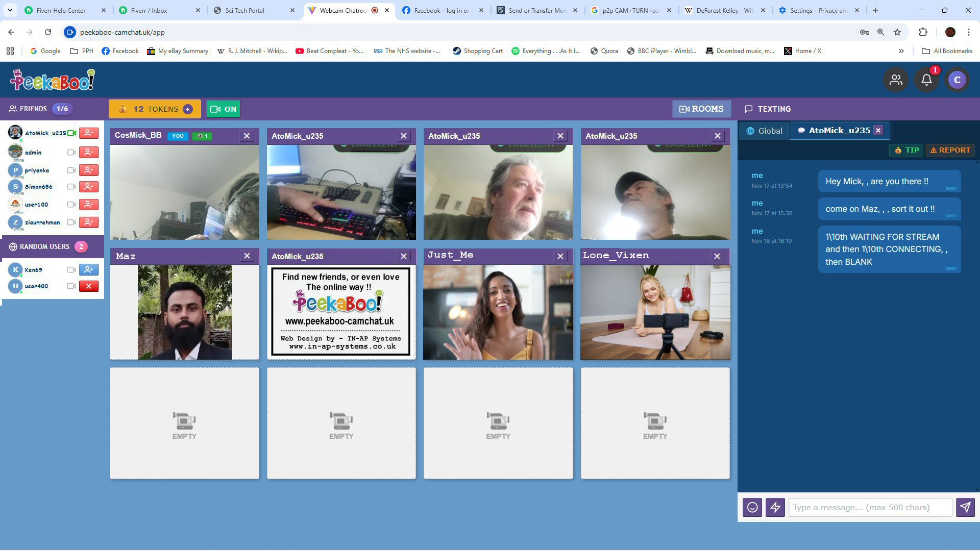Open the users panel icon in the top bar
Viewport: 980px width, 551px height.
click(896, 80)
